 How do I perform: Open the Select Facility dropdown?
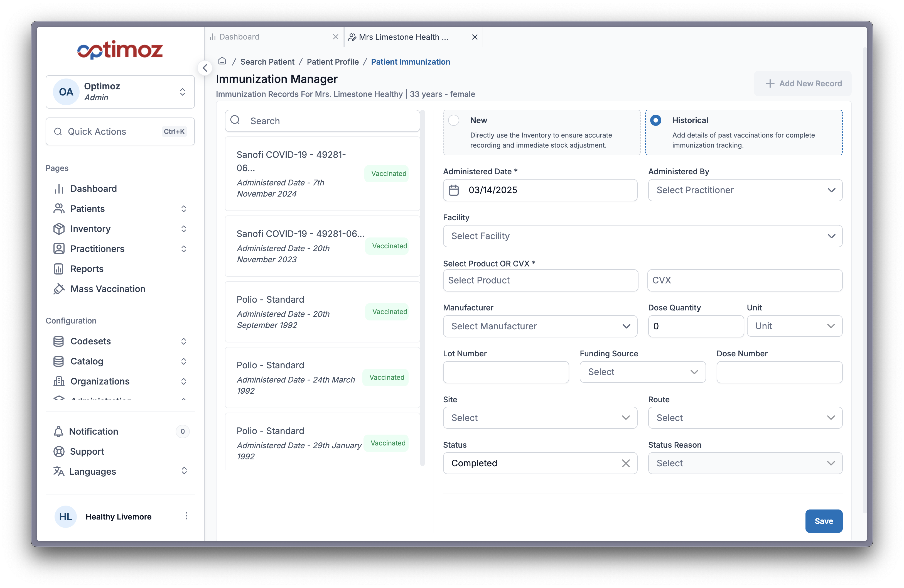coord(642,236)
